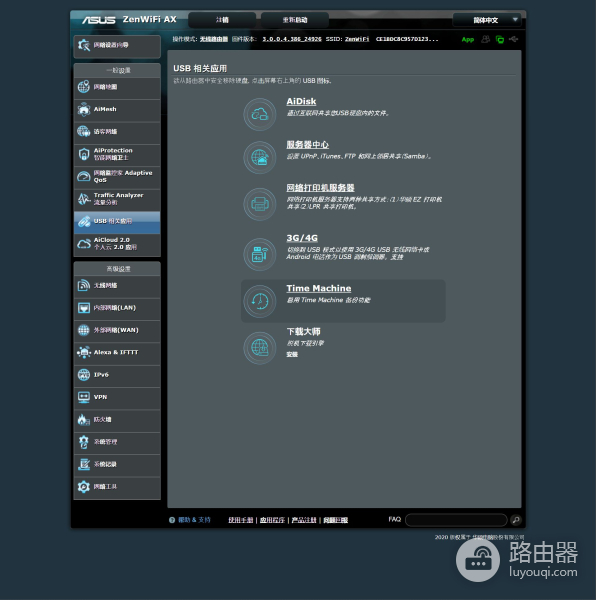Screen dimensions: 596x600
Task: Open 系统管理 administration page
Action: 117,442
